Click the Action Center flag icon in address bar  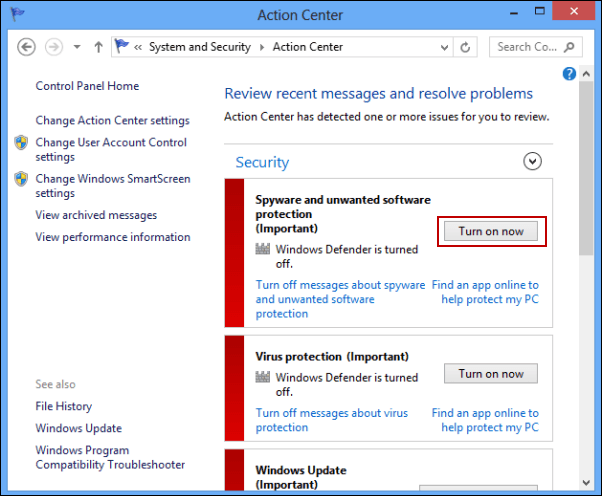pyautogui.click(x=122, y=46)
